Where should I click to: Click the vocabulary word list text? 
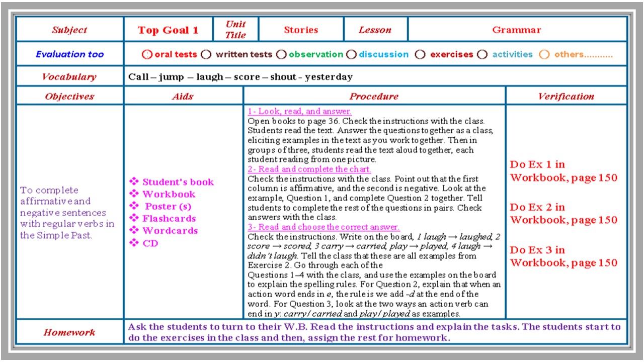point(240,77)
